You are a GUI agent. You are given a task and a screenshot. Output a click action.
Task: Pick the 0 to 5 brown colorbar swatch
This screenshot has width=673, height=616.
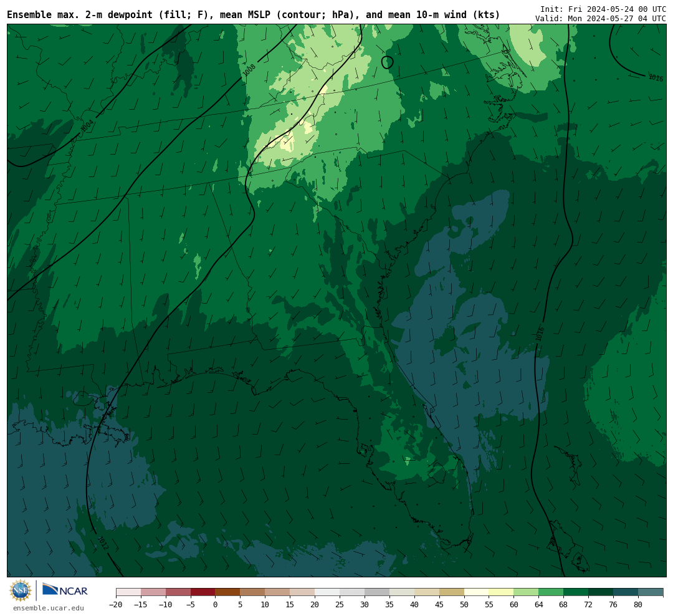coord(228,592)
